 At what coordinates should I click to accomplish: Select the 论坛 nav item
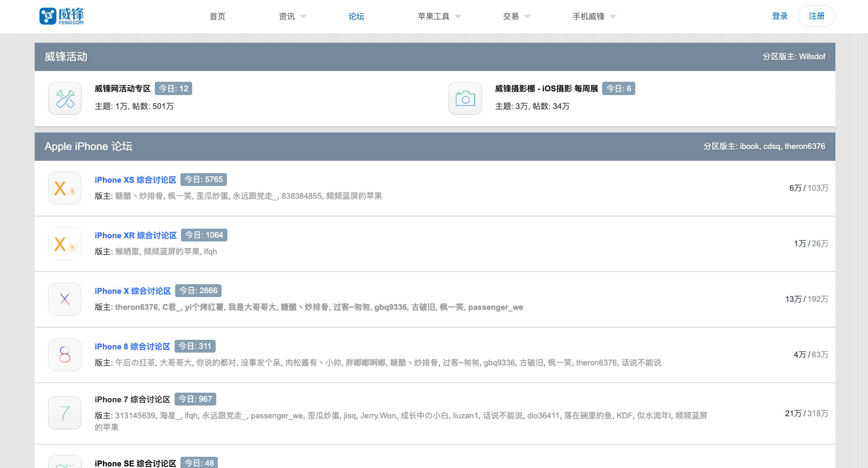point(356,17)
